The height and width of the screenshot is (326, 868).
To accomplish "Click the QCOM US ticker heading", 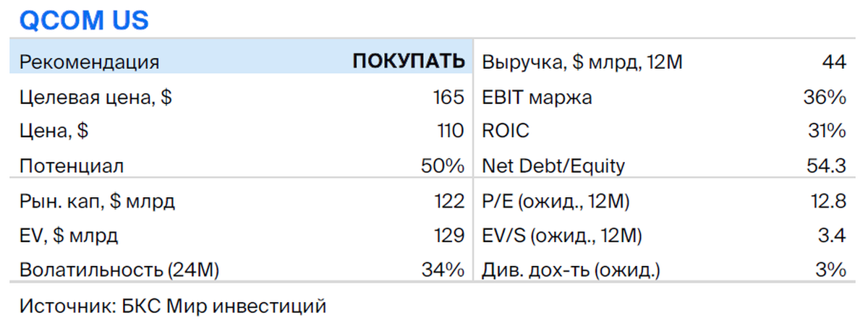I will [x=84, y=21].
